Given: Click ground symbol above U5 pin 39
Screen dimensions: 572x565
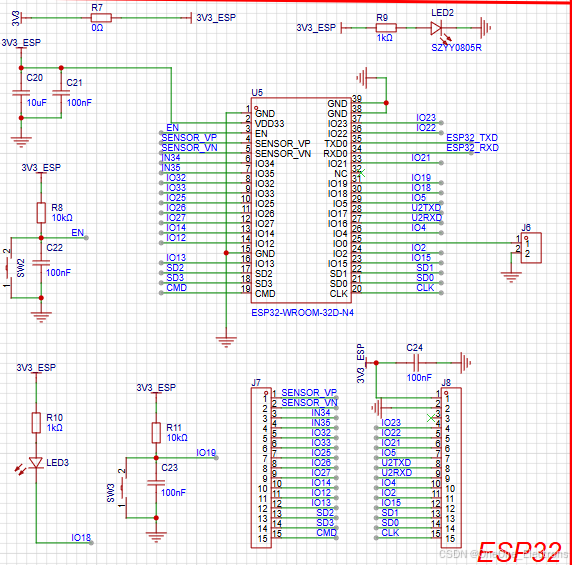Looking at the screenshot, I should click(x=362, y=77).
